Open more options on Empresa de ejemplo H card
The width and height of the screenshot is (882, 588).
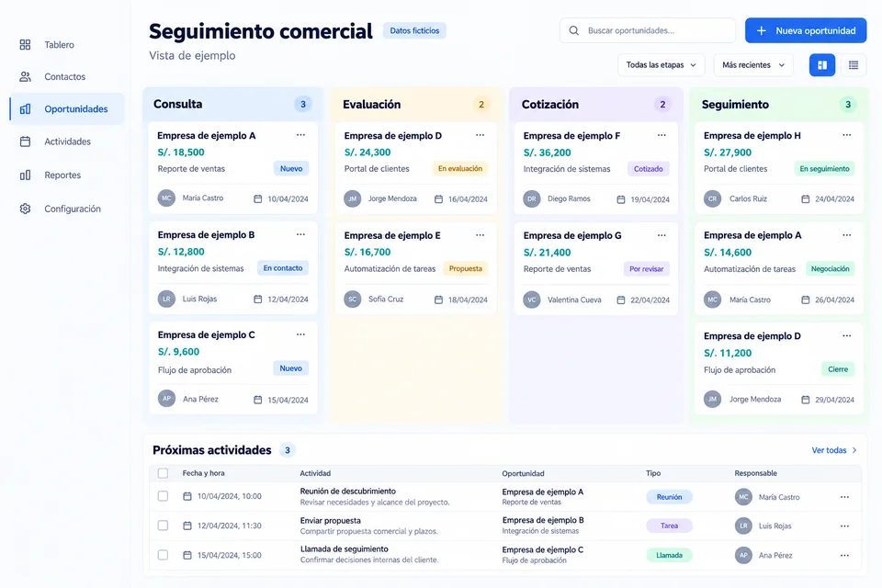point(846,135)
